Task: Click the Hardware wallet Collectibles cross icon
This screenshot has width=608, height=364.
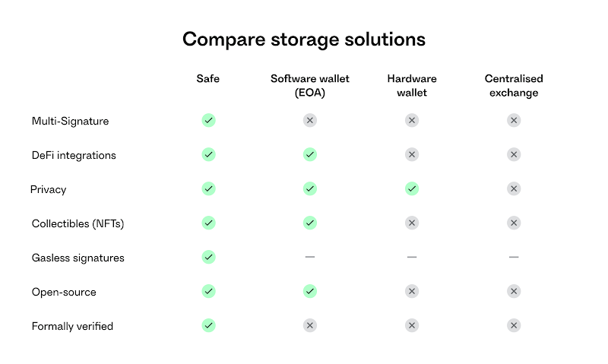Action: pos(412,223)
